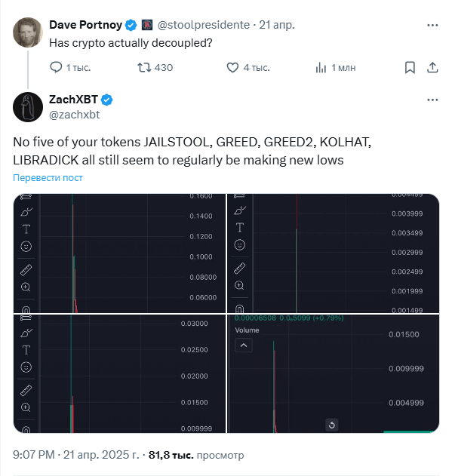Screen dimensions: 452x476
Task: Collapse the Volume indicator chevron
Action: pyautogui.click(x=244, y=345)
